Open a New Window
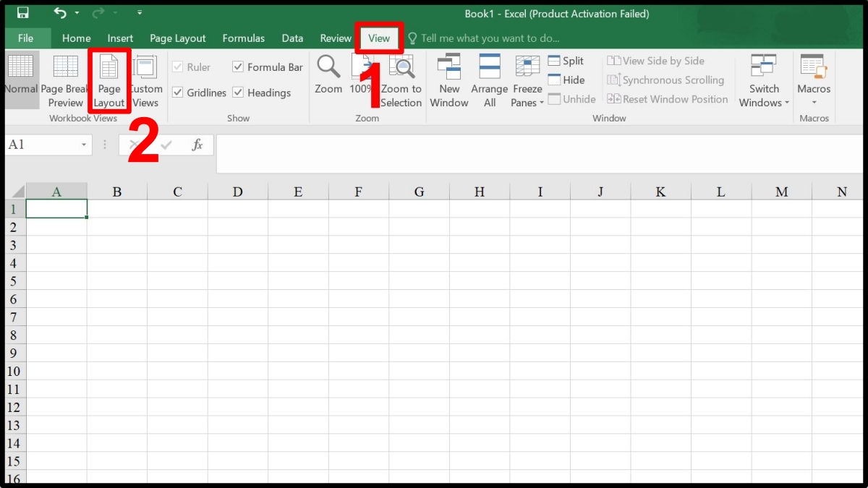Image resolution: width=868 pixels, height=488 pixels. tap(448, 80)
